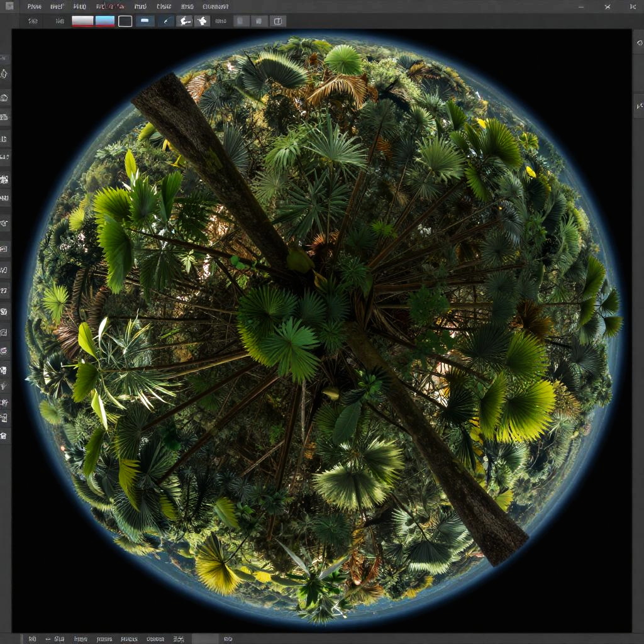Toggle the blue rectangle mode button in options bar
The image size is (644, 644).
[145, 21]
